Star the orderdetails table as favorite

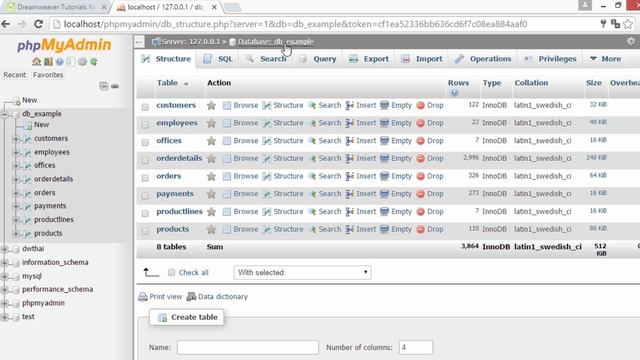pyautogui.click(x=211, y=158)
